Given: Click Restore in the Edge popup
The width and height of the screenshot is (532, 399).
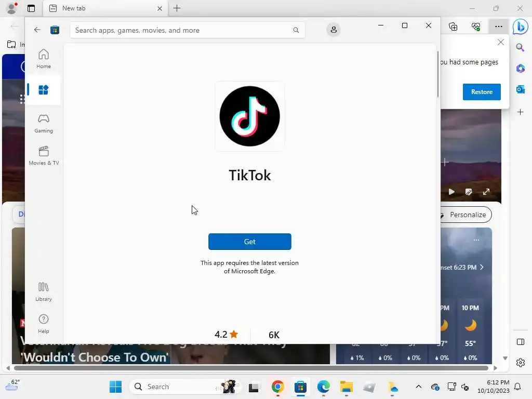Looking at the screenshot, I should 482,91.
